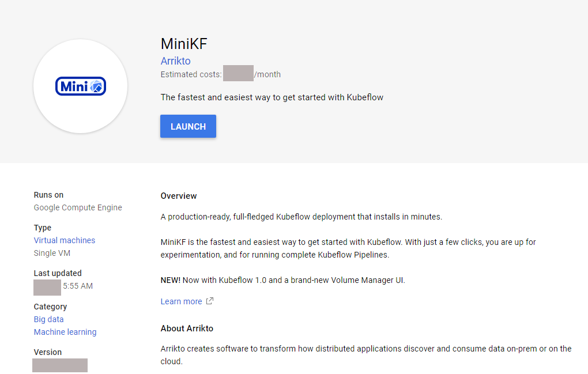Open the Learn more link

point(181,301)
